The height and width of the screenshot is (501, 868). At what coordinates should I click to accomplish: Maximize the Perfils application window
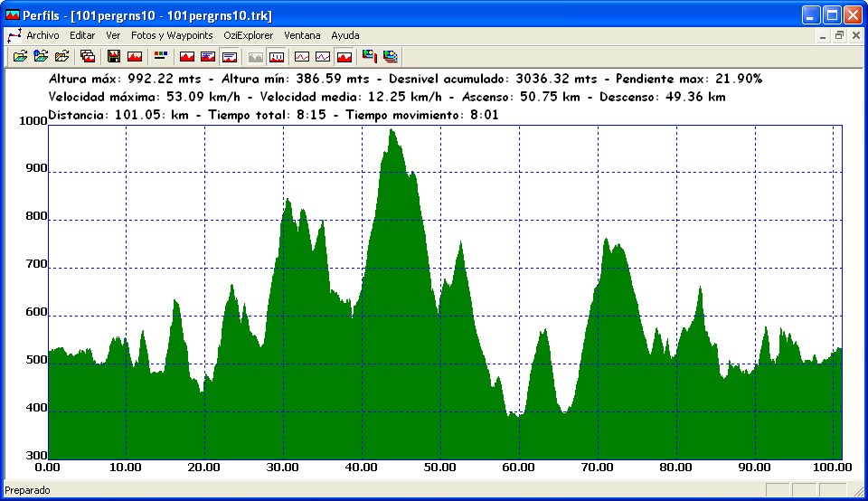coord(832,15)
